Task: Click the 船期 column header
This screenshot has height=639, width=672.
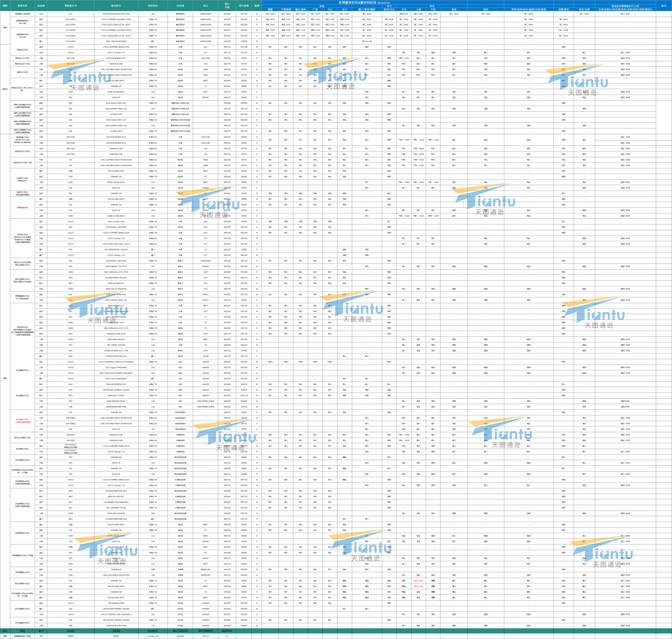Action: click(x=257, y=6)
